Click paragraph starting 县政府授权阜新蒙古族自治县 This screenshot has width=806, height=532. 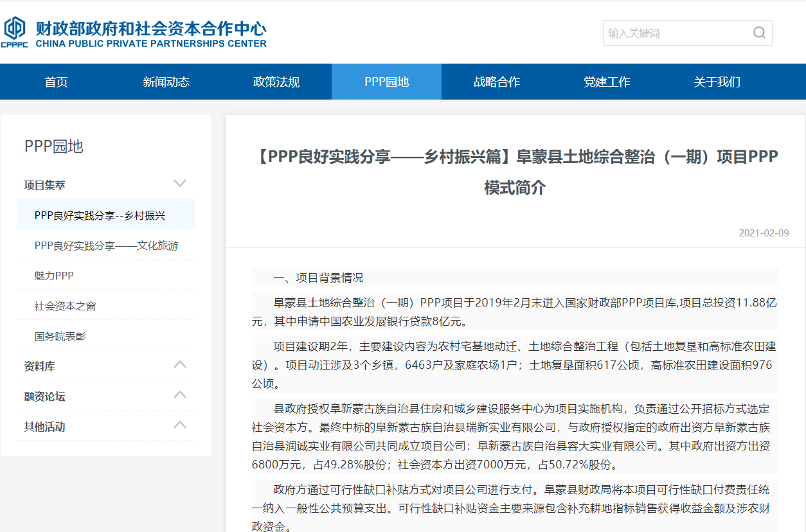point(515,436)
